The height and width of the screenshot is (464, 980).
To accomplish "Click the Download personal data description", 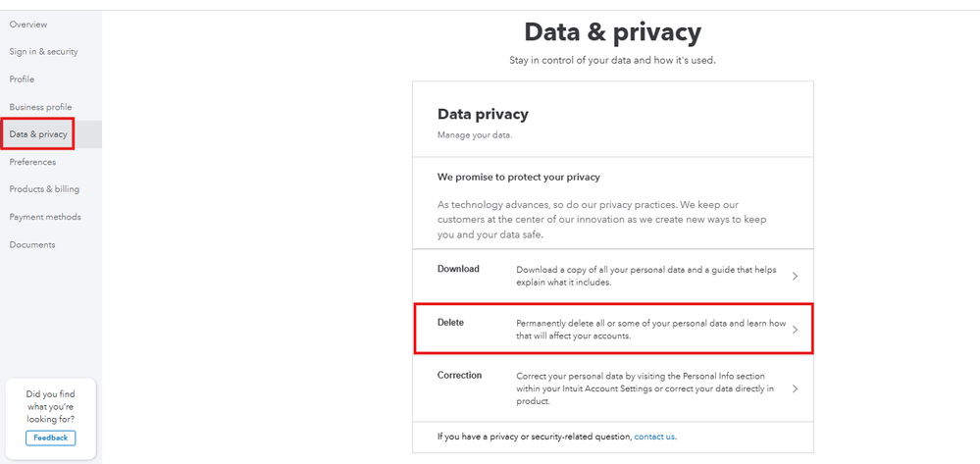I will 647,276.
